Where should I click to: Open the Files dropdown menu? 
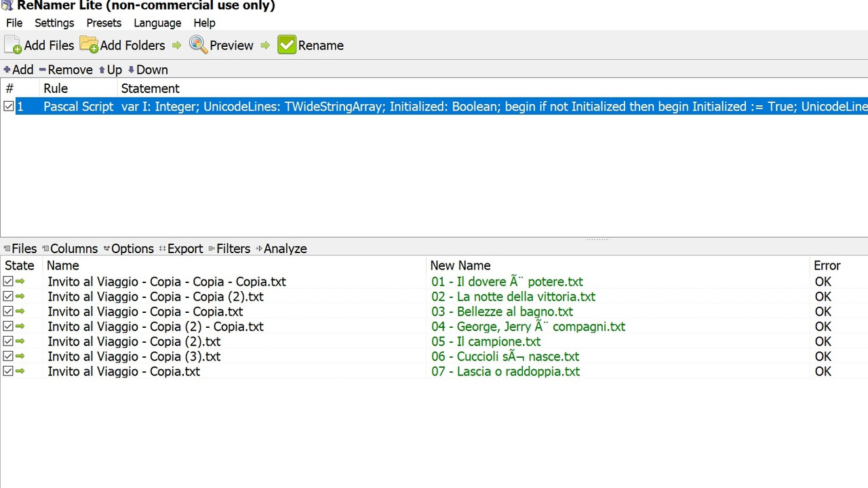pyautogui.click(x=20, y=248)
